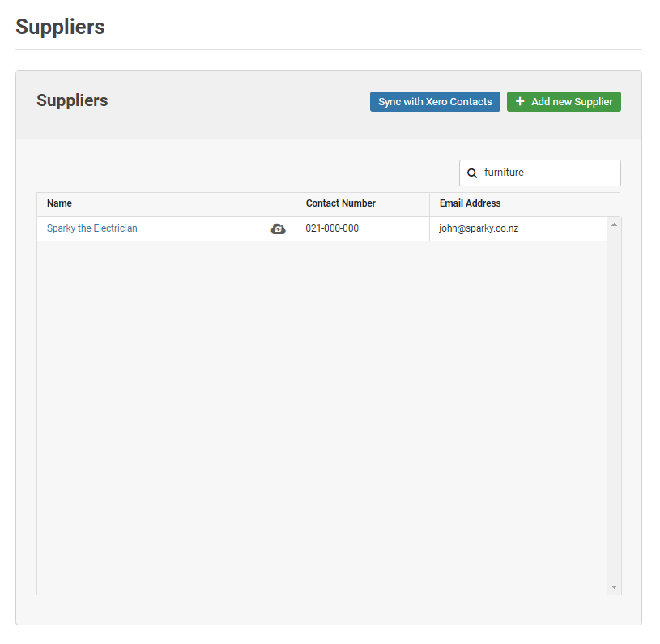The image size is (660, 644).
Task: Click the Suppliers panel heading beside Sync button
Action: 72,101
